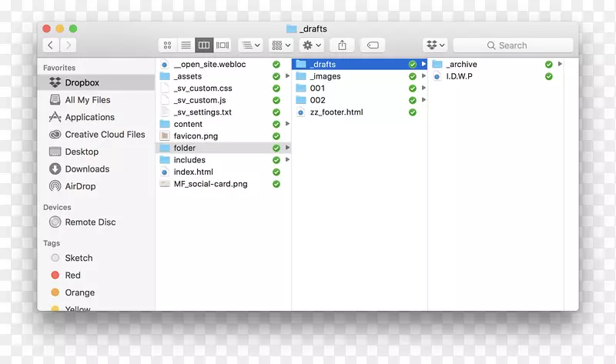Open All My Files in sidebar

(x=96, y=100)
